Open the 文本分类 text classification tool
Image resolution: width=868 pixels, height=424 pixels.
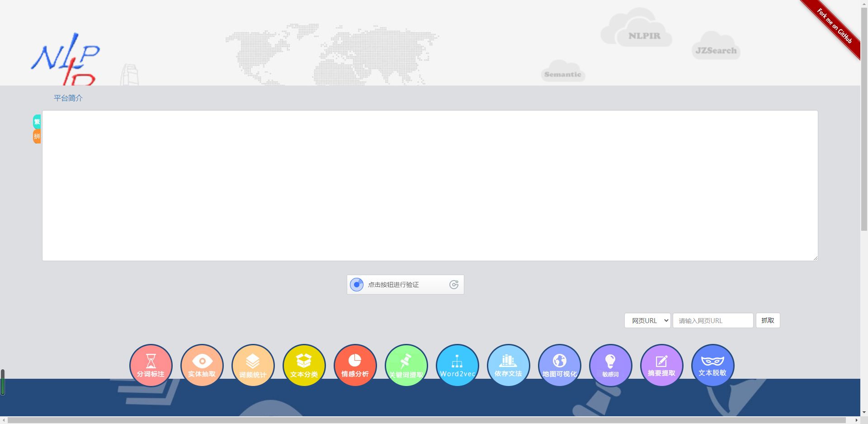pyautogui.click(x=304, y=365)
